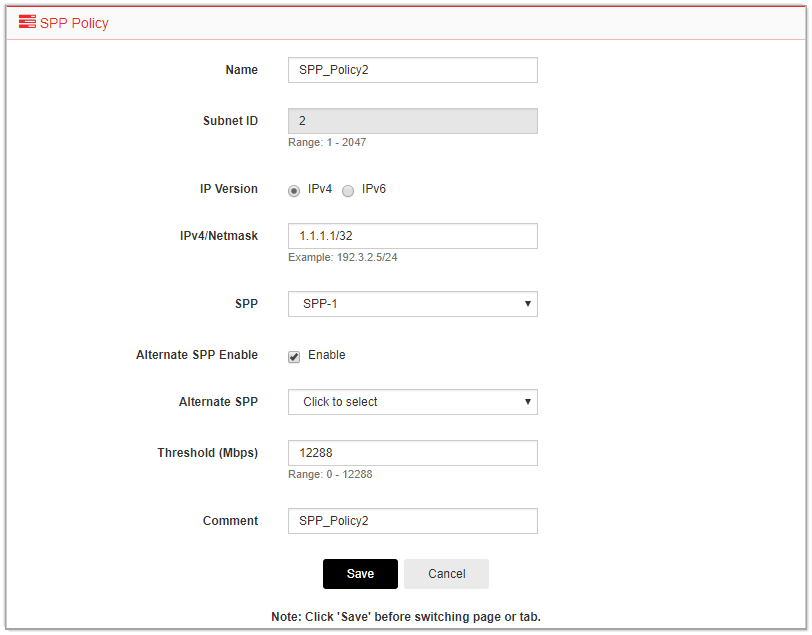812x635 pixels.
Task: Click the Cancel button
Action: [x=446, y=574]
